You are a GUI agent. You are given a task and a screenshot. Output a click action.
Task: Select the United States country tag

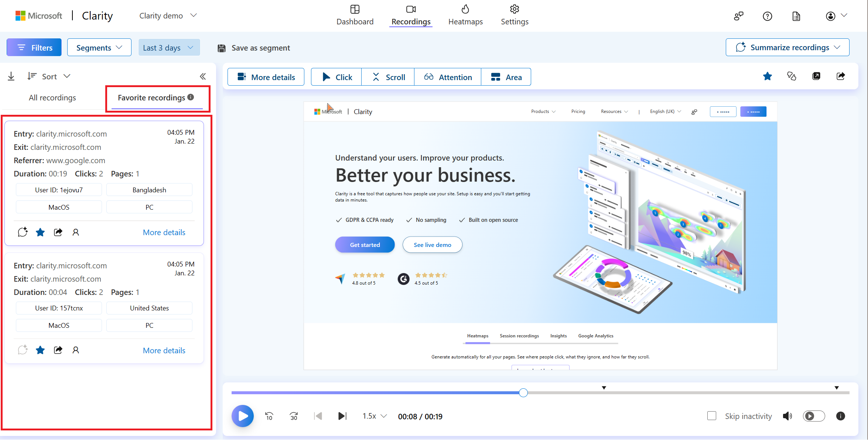[149, 308]
